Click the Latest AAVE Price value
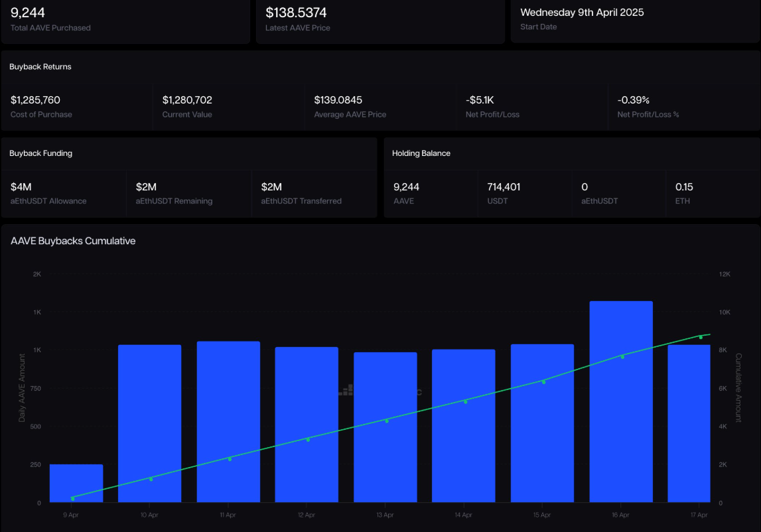This screenshot has height=532, width=761. point(296,13)
